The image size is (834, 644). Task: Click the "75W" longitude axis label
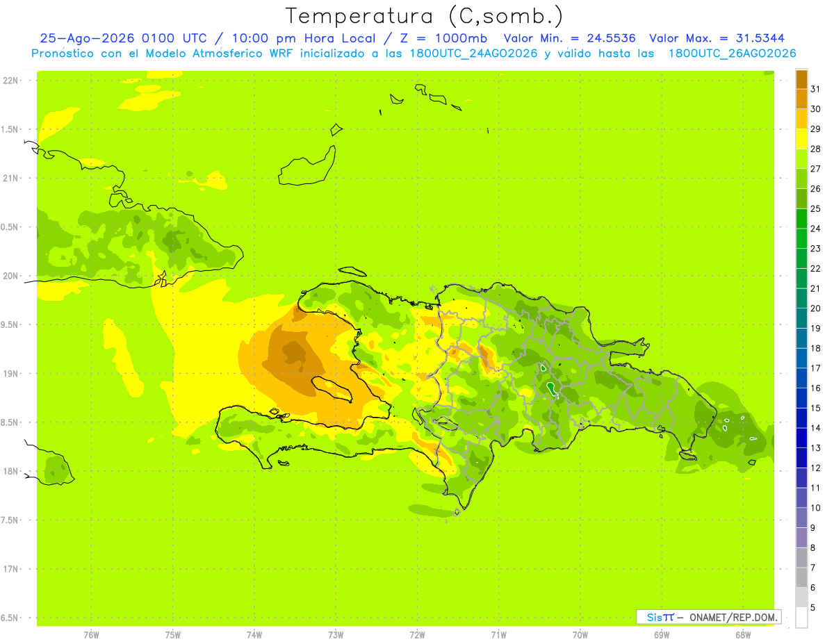click(x=172, y=635)
